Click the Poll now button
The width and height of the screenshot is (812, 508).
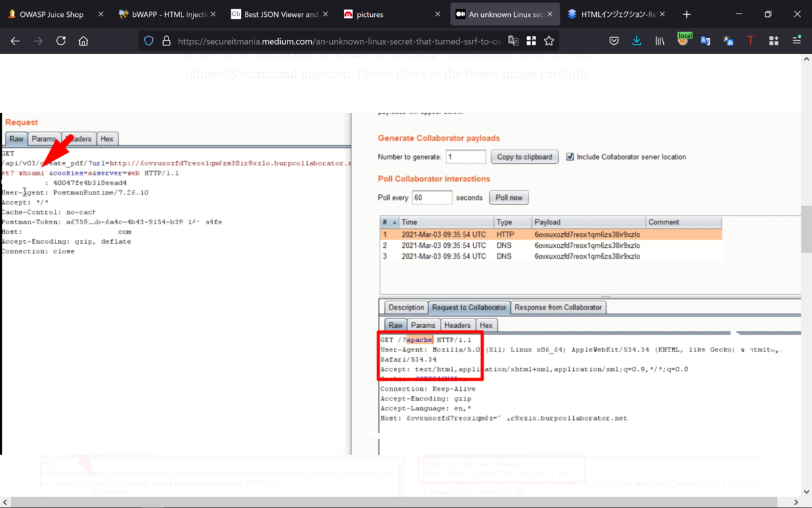point(509,198)
